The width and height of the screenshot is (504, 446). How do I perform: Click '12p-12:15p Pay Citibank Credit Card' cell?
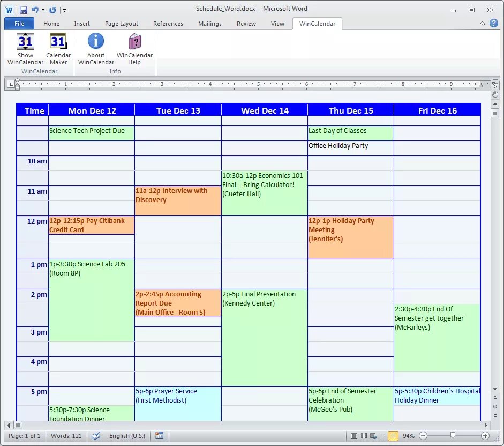coord(91,225)
